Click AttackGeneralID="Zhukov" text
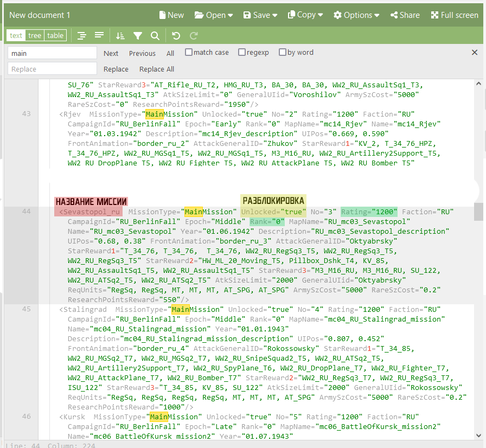Image resolution: width=486 pixels, height=448 pixels. click(246, 144)
